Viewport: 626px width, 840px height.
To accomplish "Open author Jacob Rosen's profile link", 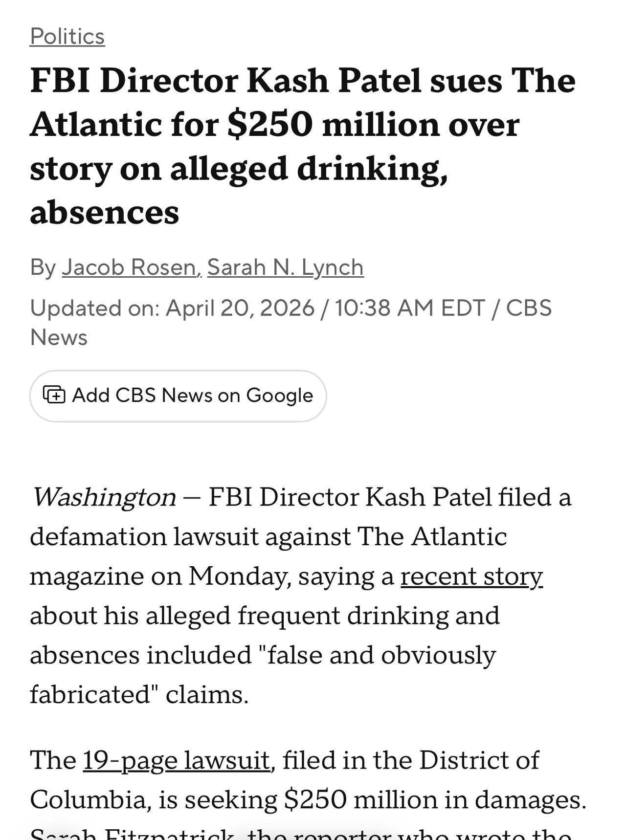I will [x=129, y=267].
